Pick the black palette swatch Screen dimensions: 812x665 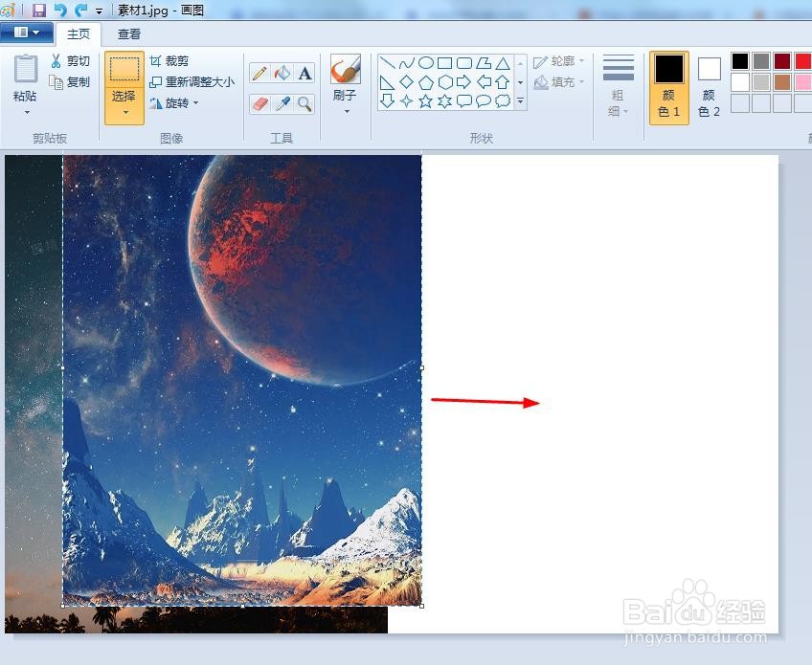pos(740,61)
